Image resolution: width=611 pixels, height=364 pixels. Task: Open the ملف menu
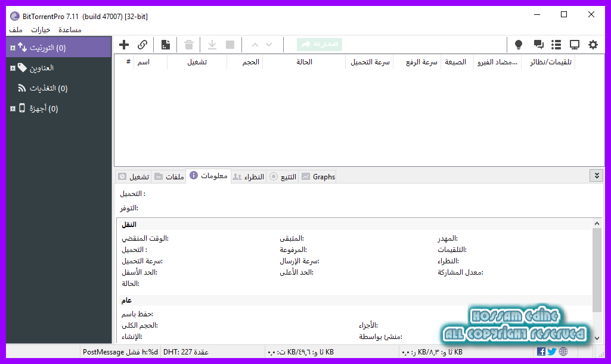click(16, 30)
